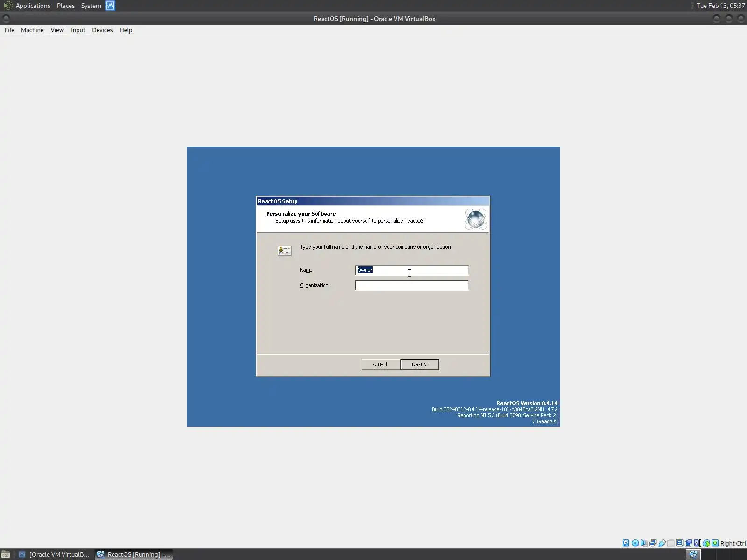
Task: Click the ID card icon in setup dialog
Action: [x=285, y=251]
